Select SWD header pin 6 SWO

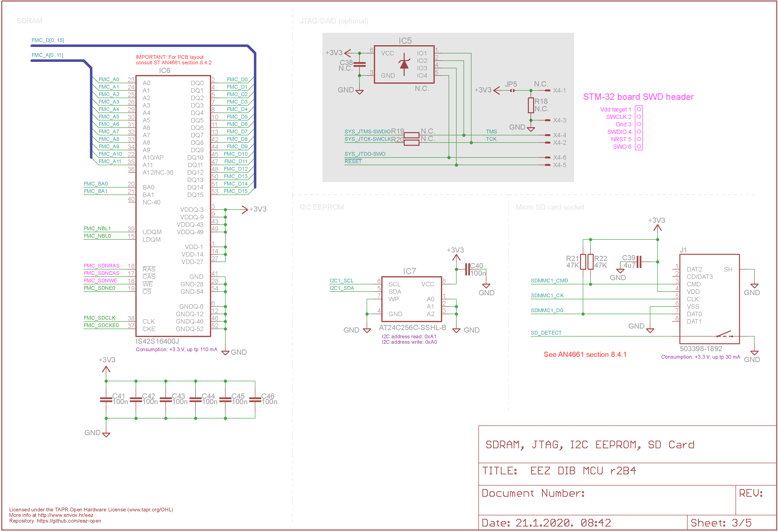click(x=639, y=146)
